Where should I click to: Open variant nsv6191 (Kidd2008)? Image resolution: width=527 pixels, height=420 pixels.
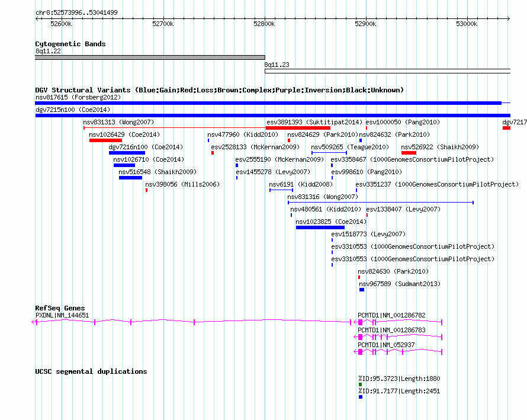301,184
